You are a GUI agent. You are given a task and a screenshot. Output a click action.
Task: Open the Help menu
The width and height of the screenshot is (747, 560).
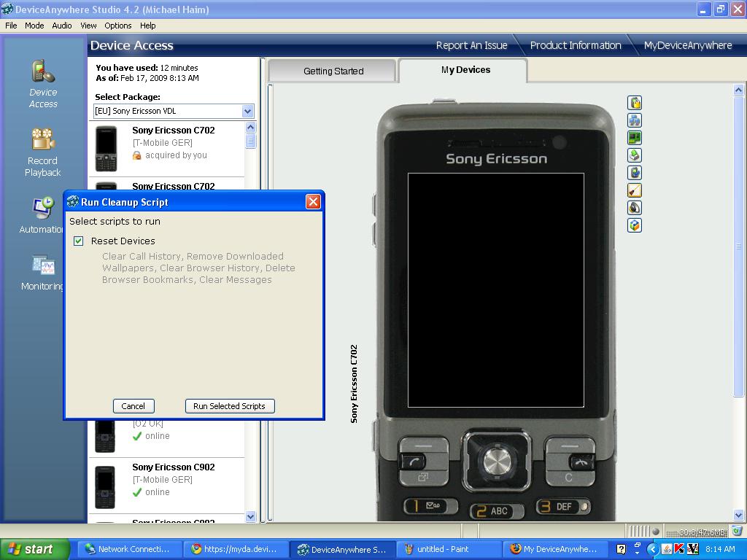(147, 26)
